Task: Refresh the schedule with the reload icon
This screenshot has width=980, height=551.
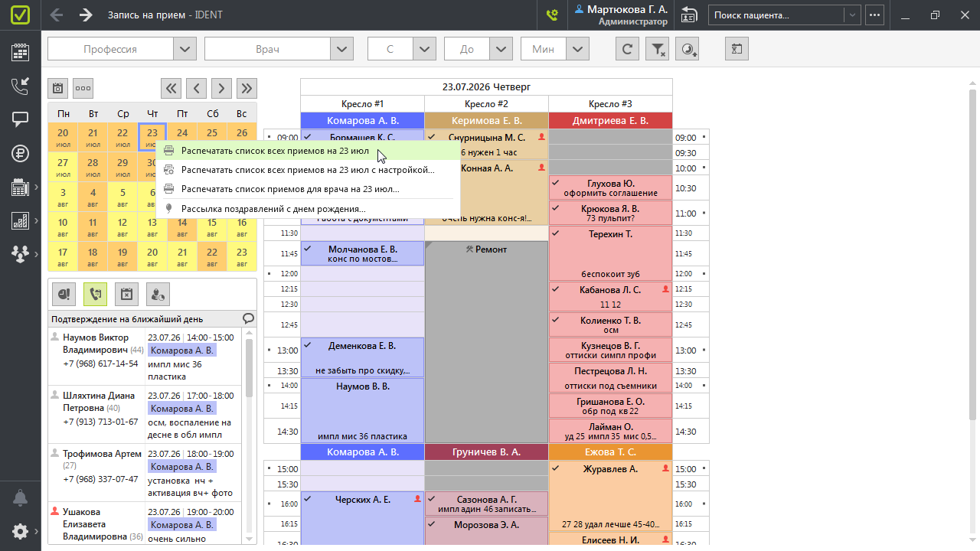Action: (x=627, y=49)
